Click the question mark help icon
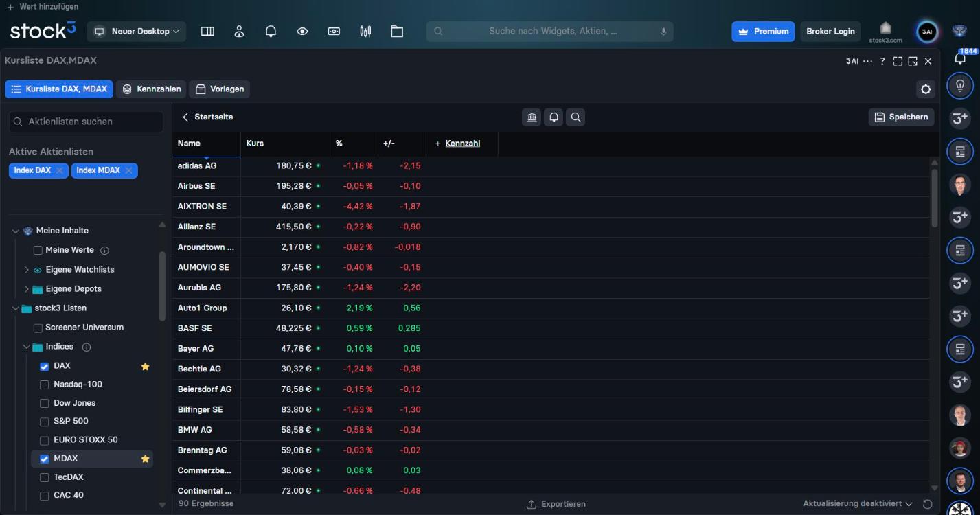980x515 pixels. pos(882,61)
